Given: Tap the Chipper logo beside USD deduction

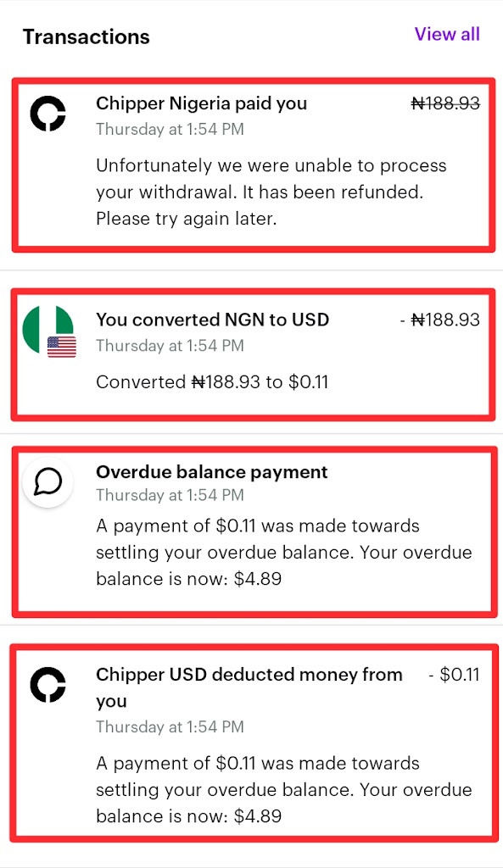Looking at the screenshot, I should click(48, 685).
